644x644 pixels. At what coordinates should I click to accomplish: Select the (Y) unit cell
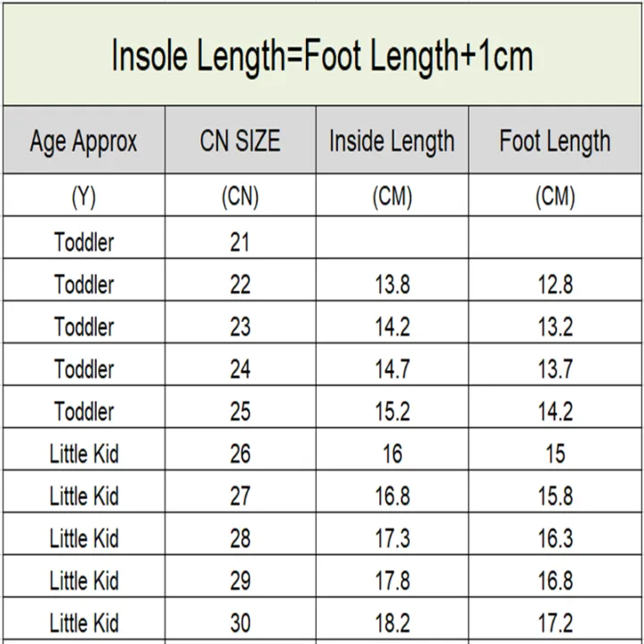(x=84, y=196)
